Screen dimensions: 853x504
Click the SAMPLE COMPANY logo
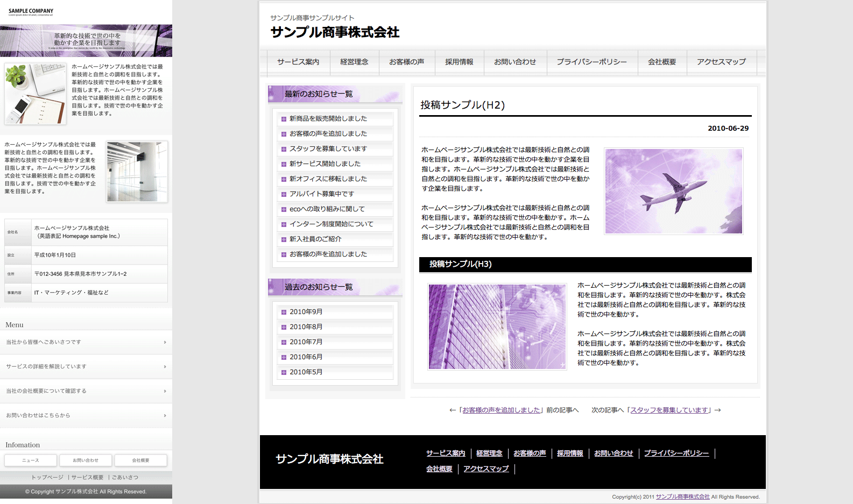[31, 11]
